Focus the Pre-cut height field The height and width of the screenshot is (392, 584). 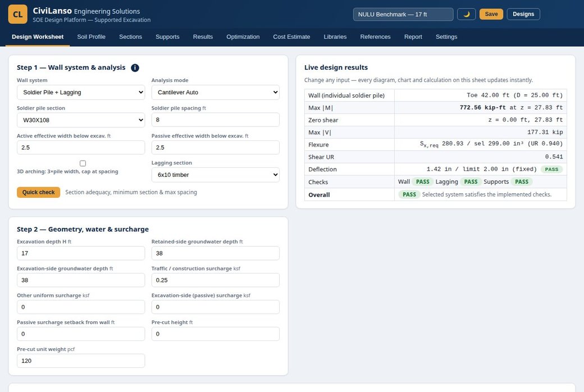point(215,334)
